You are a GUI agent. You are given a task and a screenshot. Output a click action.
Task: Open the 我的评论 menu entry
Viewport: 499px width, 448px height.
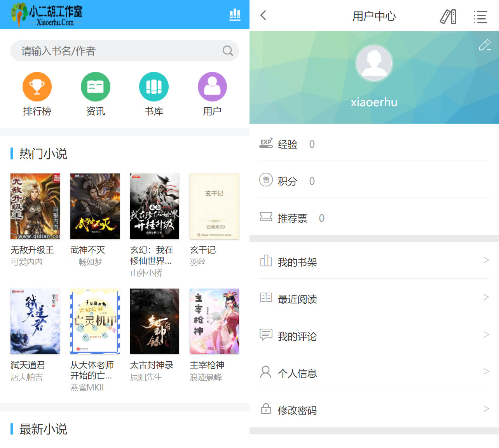(297, 336)
